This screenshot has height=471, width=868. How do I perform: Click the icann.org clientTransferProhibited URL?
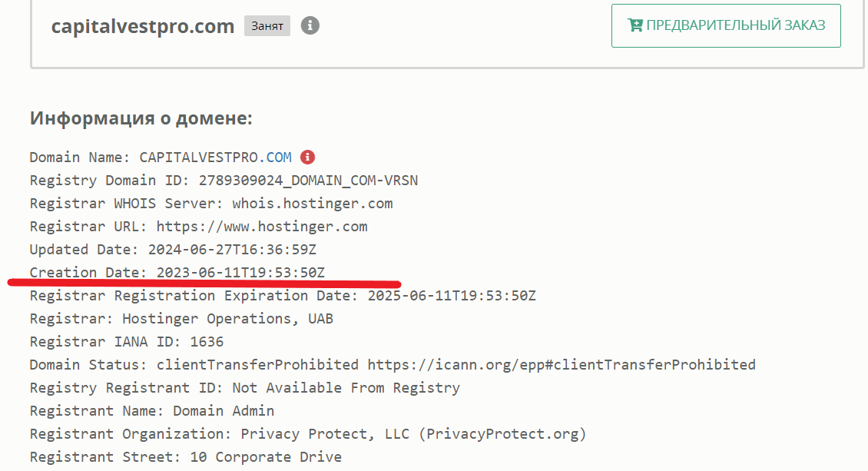(x=561, y=364)
